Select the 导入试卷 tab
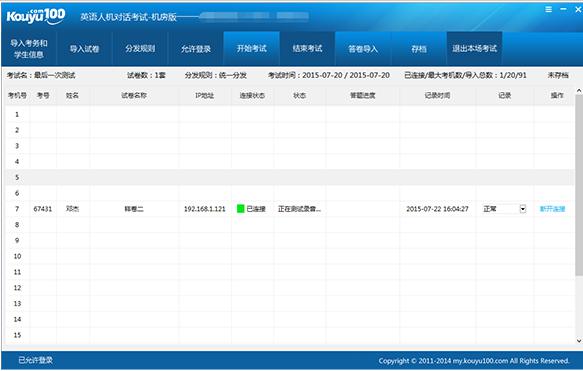583x371 pixels. (x=84, y=49)
